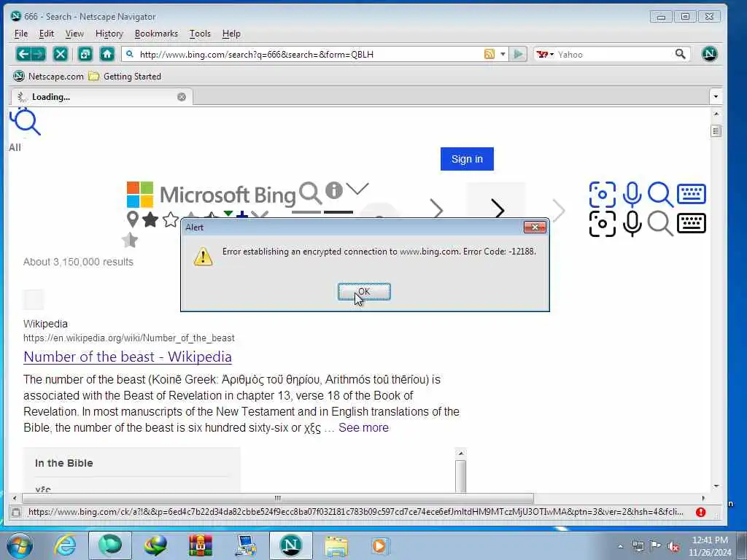
Task: Click the black keyboard icon
Action: [x=692, y=223]
